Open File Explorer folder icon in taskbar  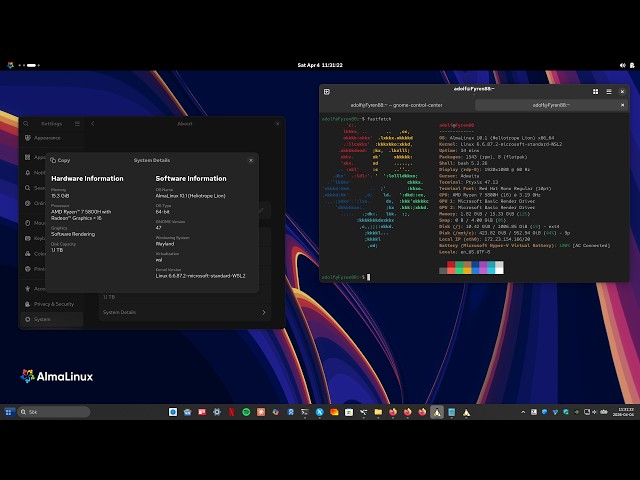coord(378,412)
